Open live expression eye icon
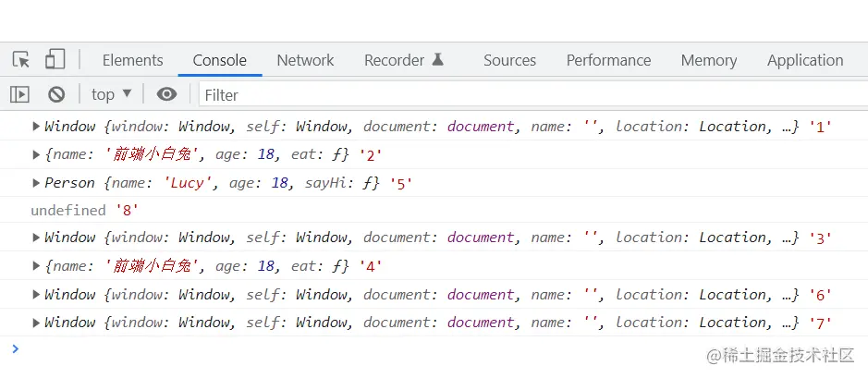Image resolution: width=868 pixels, height=378 pixels. tap(166, 94)
